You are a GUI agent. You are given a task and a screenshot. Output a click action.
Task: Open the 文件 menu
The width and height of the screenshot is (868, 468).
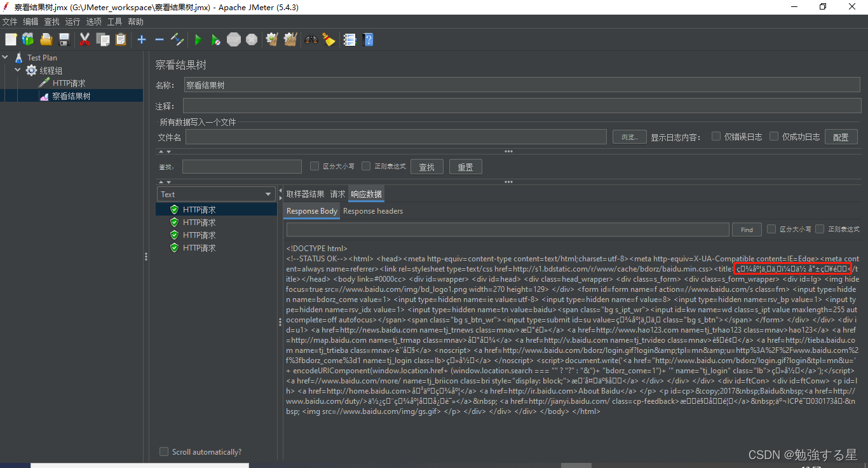(10, 22)
